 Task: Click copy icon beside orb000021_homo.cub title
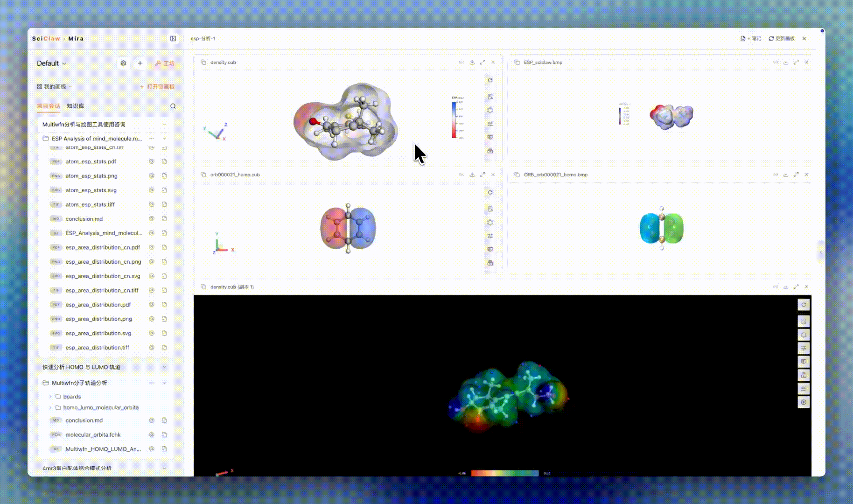[x=203, y=175]
